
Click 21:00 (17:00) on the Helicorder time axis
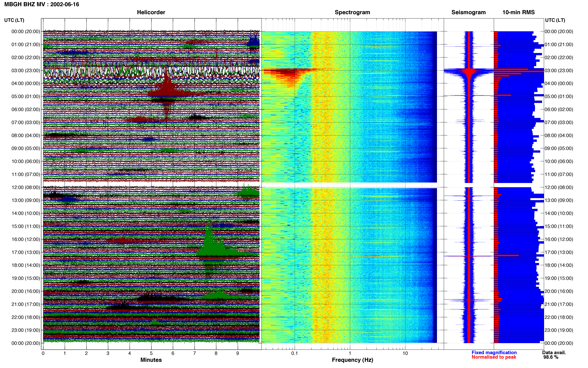tap(26, 304)
